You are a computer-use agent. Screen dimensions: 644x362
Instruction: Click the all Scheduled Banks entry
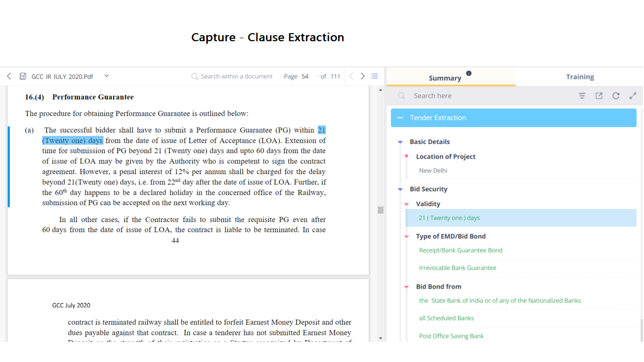447,318
